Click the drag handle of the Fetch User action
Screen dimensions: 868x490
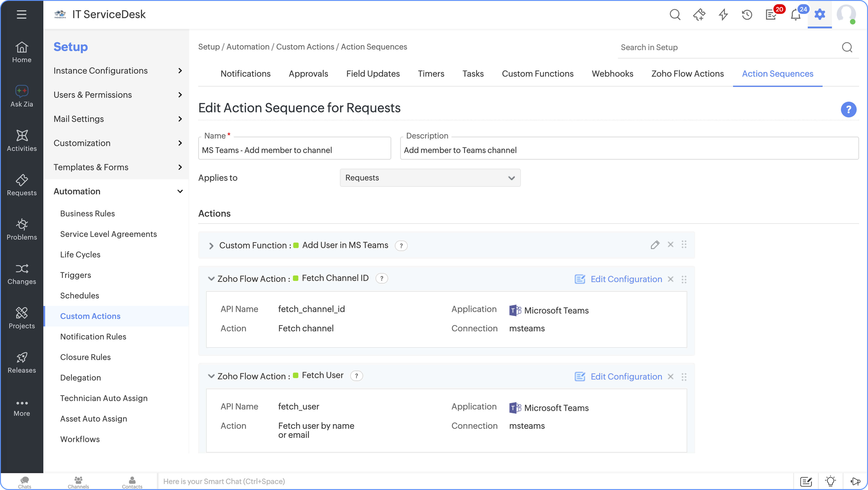684,377
